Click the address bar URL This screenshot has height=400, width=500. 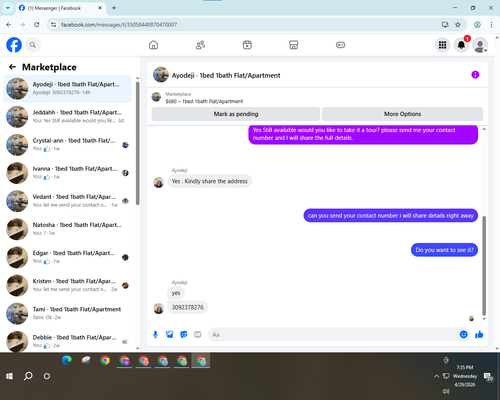pyautogui.click(x=119, y=25)
